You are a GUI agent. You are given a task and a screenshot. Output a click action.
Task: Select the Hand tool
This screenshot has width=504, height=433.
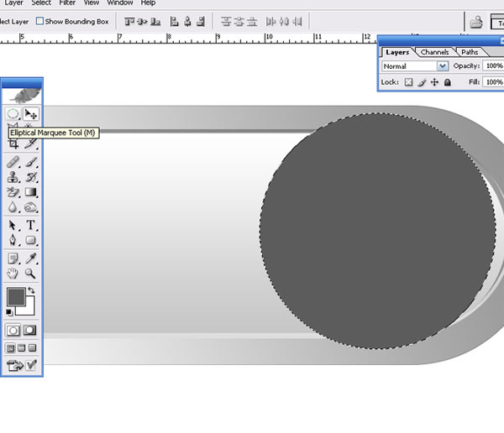pyautogui.click(x=13, y=274)
